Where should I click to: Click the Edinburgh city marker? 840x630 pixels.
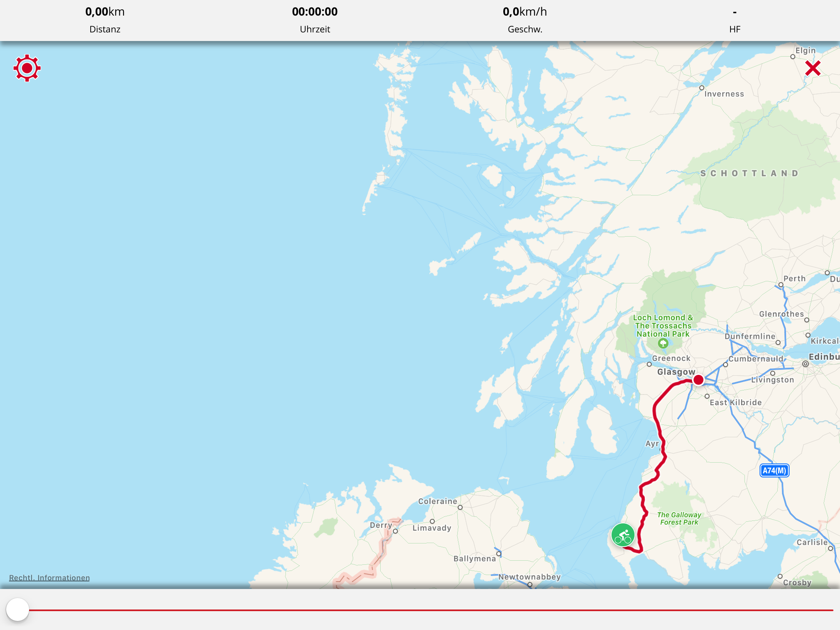coord(806,364)
